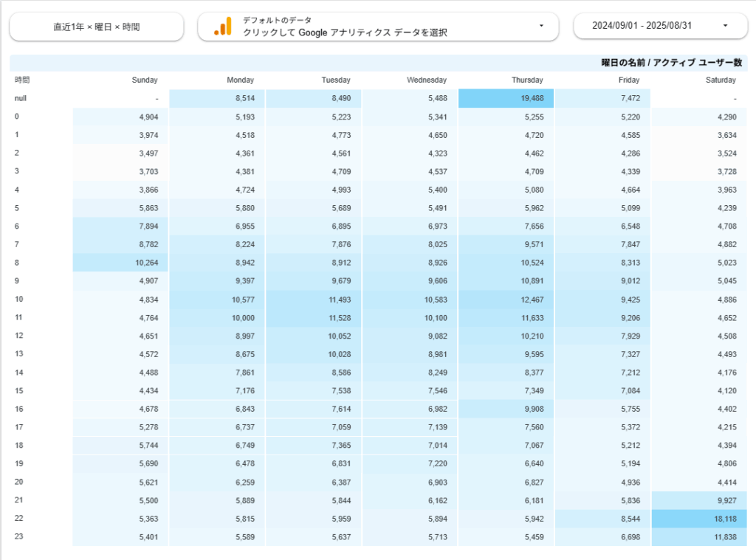This screenshot has height=560, width=756.
Task: Sort by the Monday column header
Action: (240, 80)
